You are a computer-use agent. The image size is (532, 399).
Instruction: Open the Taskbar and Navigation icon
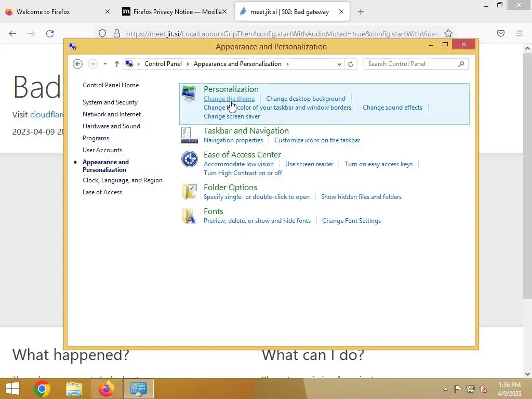coord(189,135)
